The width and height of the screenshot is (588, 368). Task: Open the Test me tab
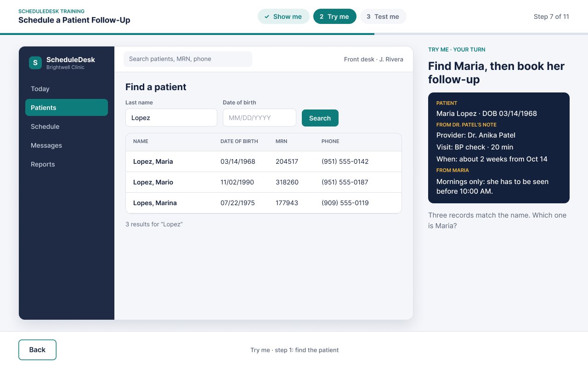[x=383, y=17]
